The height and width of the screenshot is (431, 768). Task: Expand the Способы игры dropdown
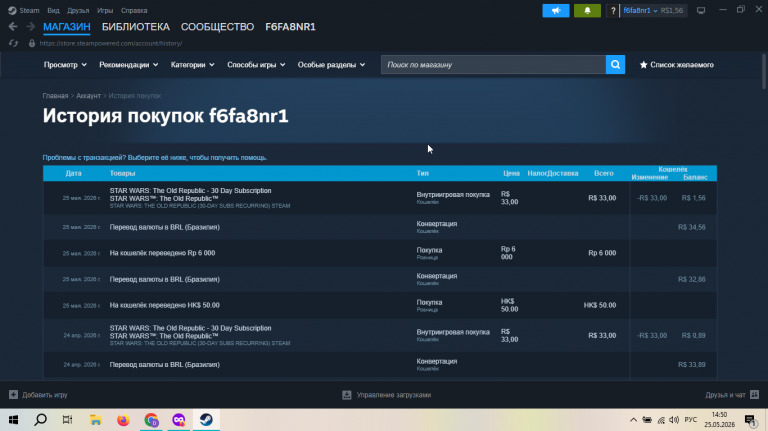tap(256, 65)
